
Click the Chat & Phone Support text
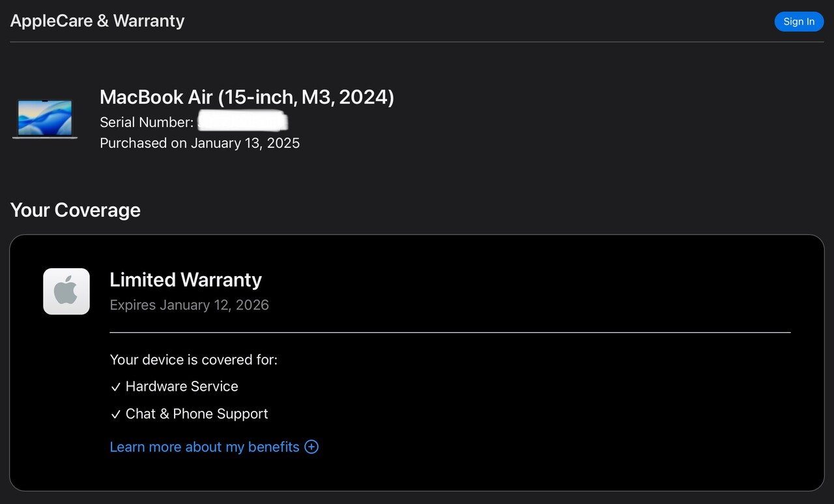pyautogui.click(x=197, y=413)
